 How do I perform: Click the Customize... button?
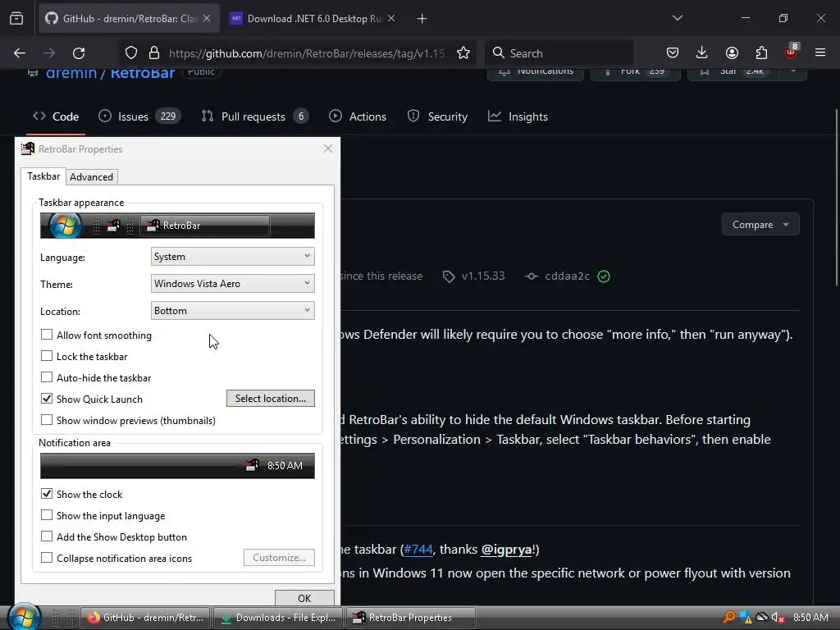click(279, 558)
